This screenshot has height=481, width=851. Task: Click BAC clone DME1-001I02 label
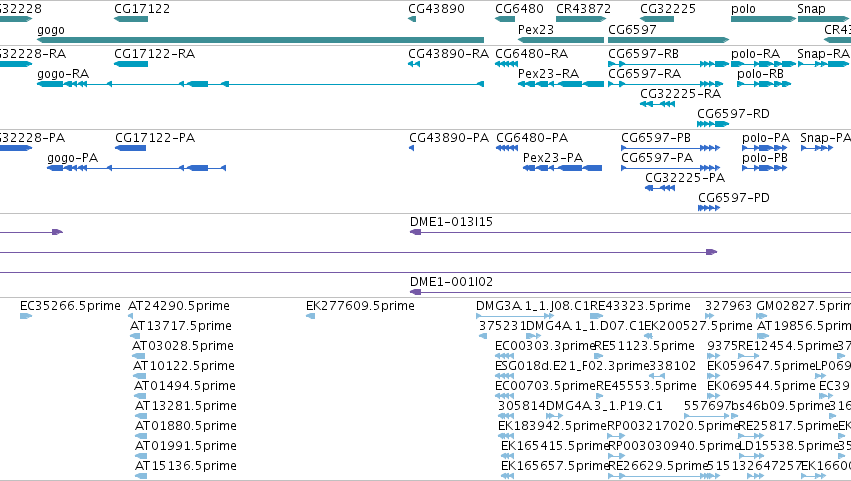click(451, 282)
